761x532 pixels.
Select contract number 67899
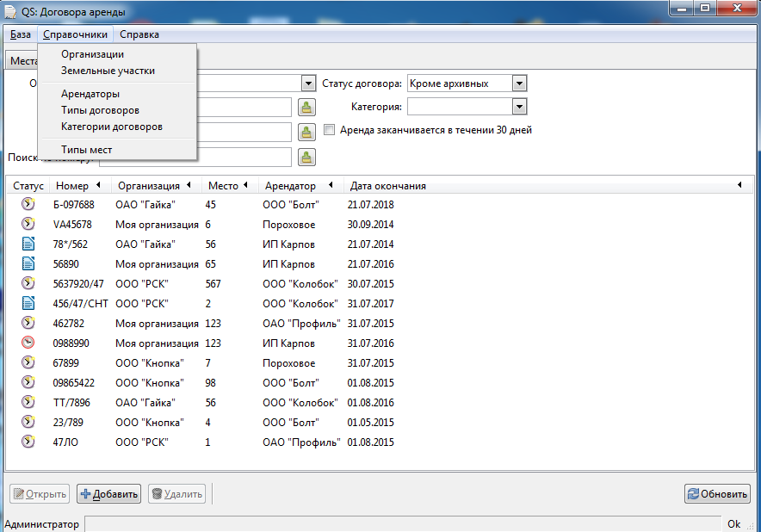click(x=65, y=363)
